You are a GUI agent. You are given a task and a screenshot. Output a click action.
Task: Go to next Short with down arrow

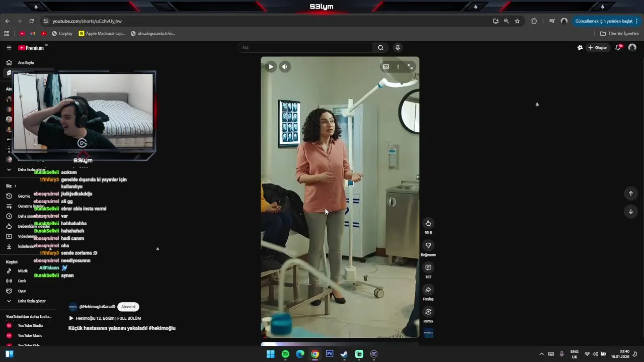click(630, 211)
